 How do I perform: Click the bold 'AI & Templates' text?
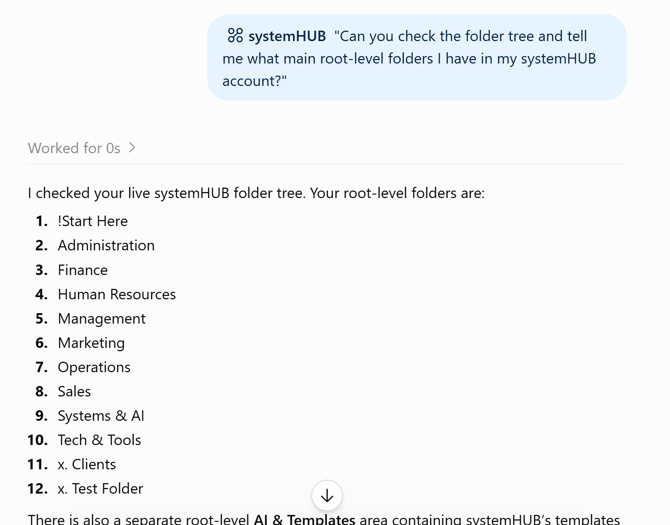(304, 519)
